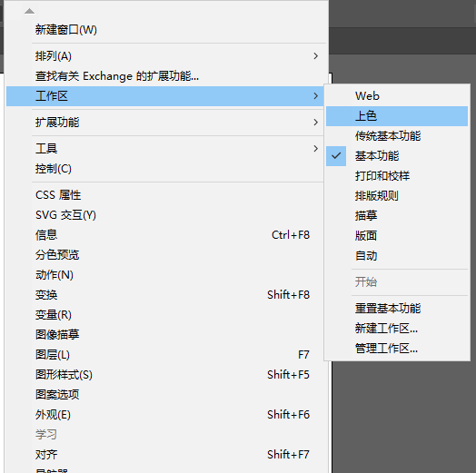
Task: Open the CSS 属性 panel
Action: 165,195
